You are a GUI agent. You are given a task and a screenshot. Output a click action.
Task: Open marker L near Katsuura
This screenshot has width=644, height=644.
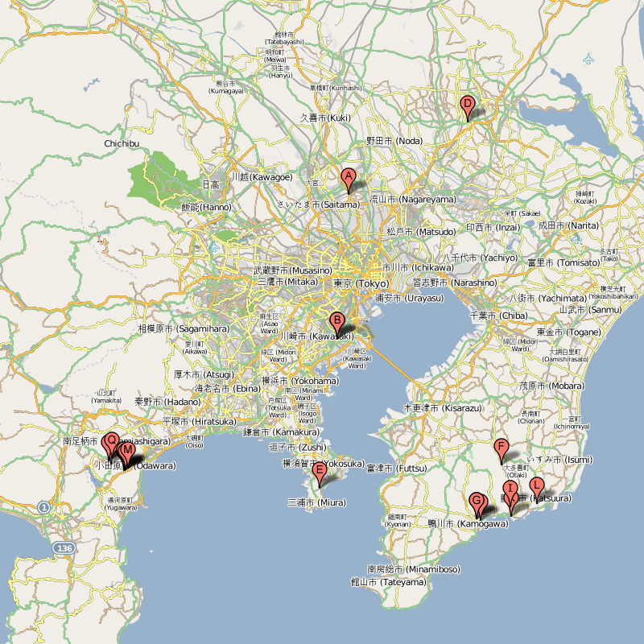(x=538, y=486)
